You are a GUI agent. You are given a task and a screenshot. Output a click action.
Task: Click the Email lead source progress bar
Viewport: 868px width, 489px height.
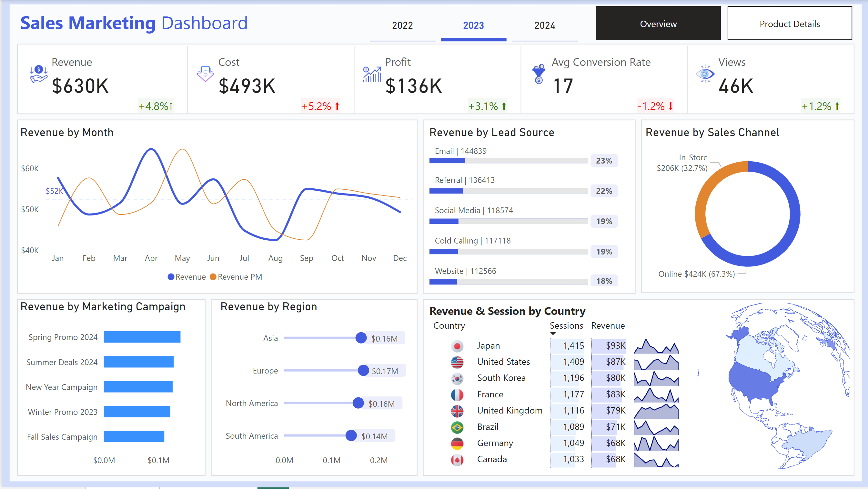coord(509,161)
